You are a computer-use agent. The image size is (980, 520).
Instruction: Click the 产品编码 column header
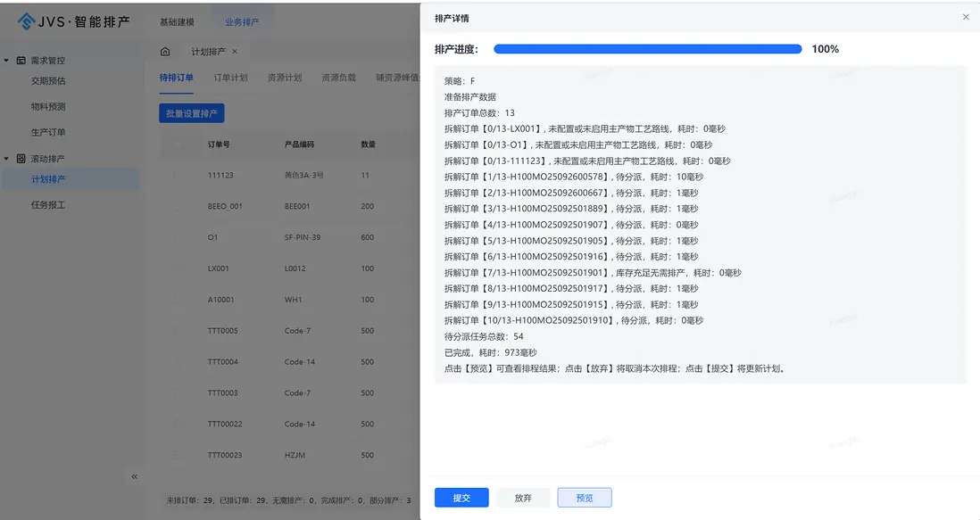pyautogui.click(x=299, y=144)
